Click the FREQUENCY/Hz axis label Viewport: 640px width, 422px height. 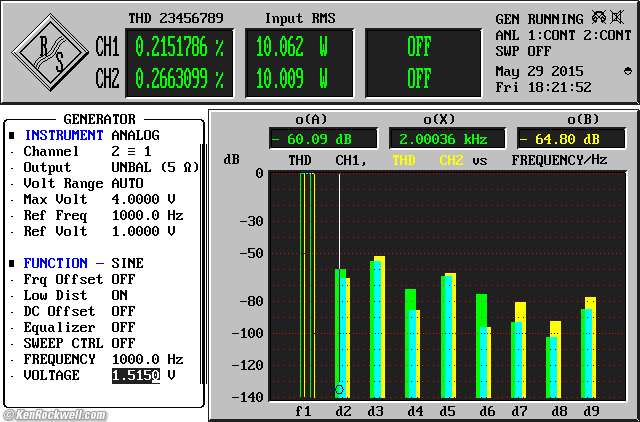559,160
